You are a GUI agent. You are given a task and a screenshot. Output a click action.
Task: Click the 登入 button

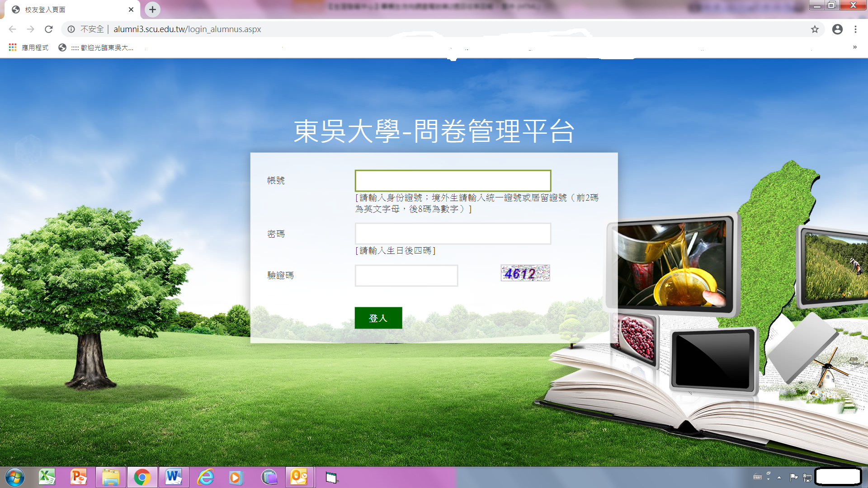coord(378,318)
